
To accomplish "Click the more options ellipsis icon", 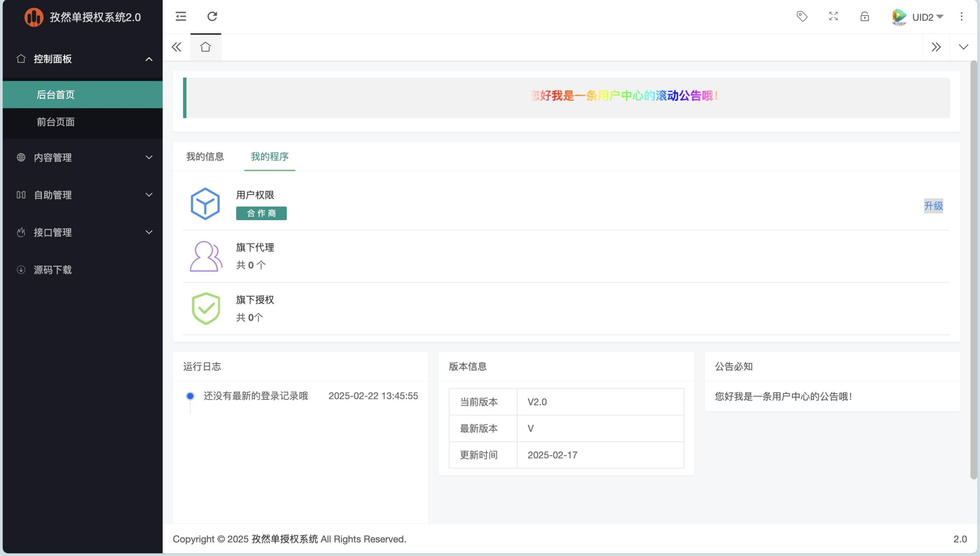I will click(x=962, y=16).
